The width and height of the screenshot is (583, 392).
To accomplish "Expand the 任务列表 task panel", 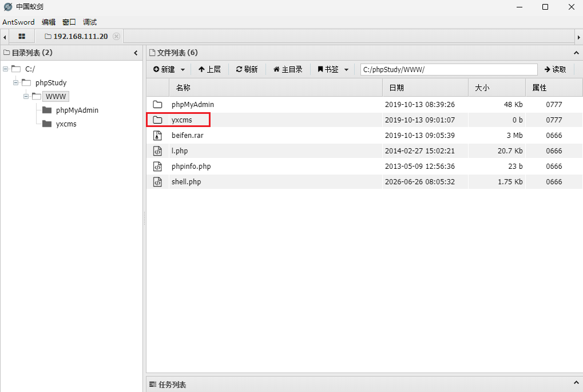I will click(576, 382).
